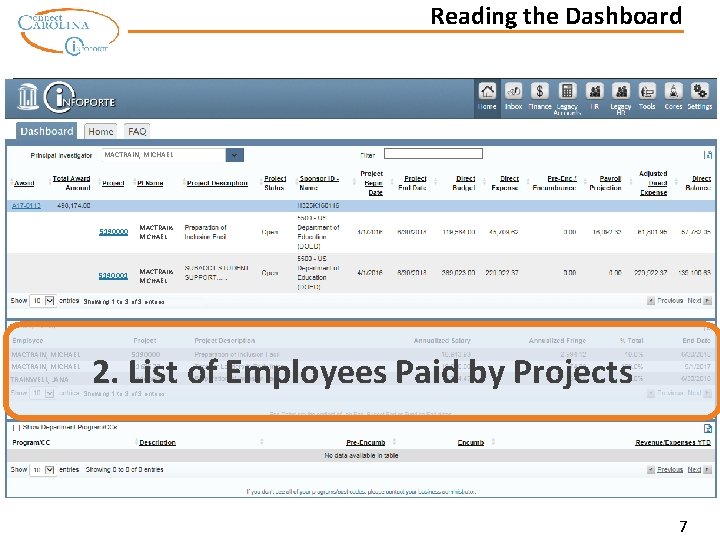
Task: Open award link A17-0112
Action: (26, 206)
